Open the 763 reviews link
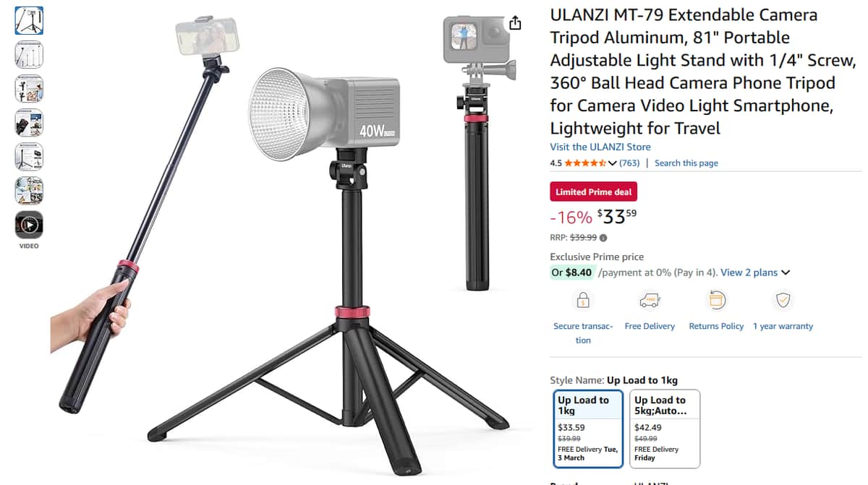 629,163
